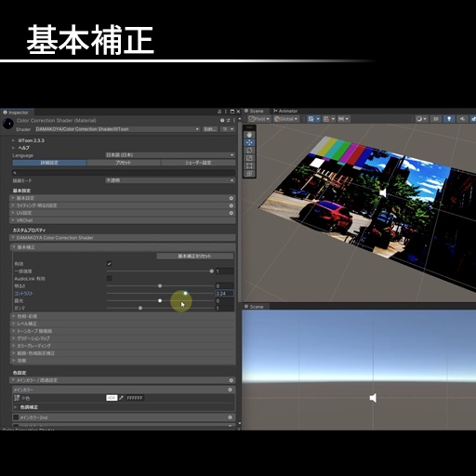Select the 詳細設定 tab
This screenshot has width=476, height=476.
pyautogui.click(x=49, y=163)
